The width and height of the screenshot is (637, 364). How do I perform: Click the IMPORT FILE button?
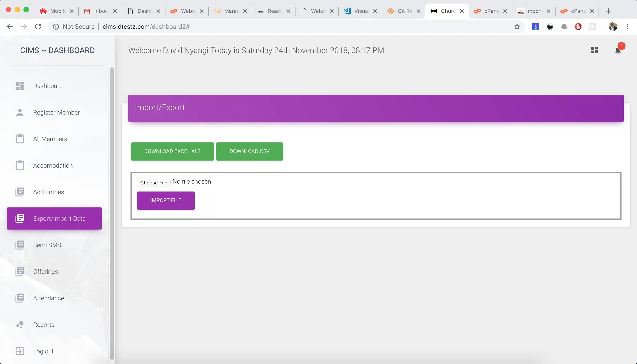(x=166, y=200)
